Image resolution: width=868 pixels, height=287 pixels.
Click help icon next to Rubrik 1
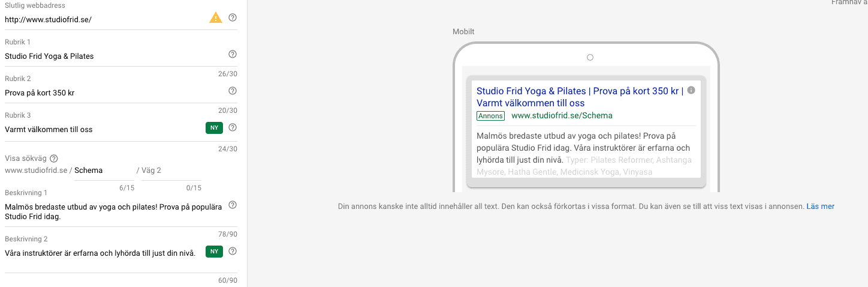[233, 55]
